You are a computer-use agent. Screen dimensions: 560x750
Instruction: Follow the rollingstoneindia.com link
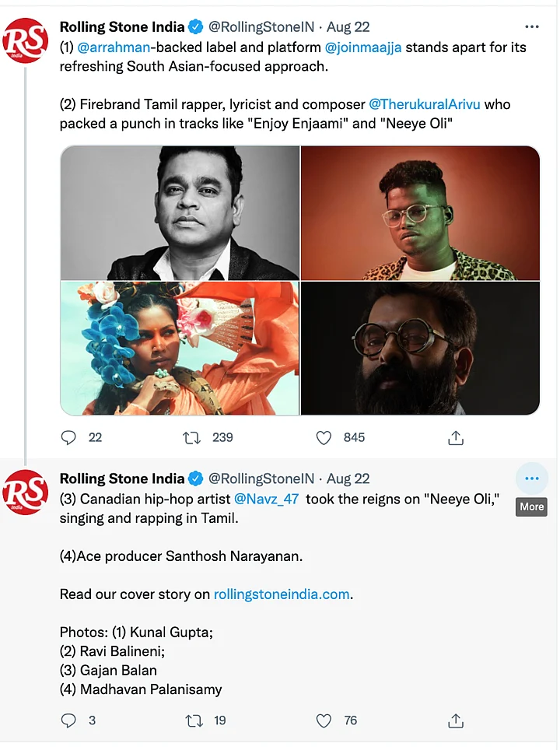(x=282, y=594)
